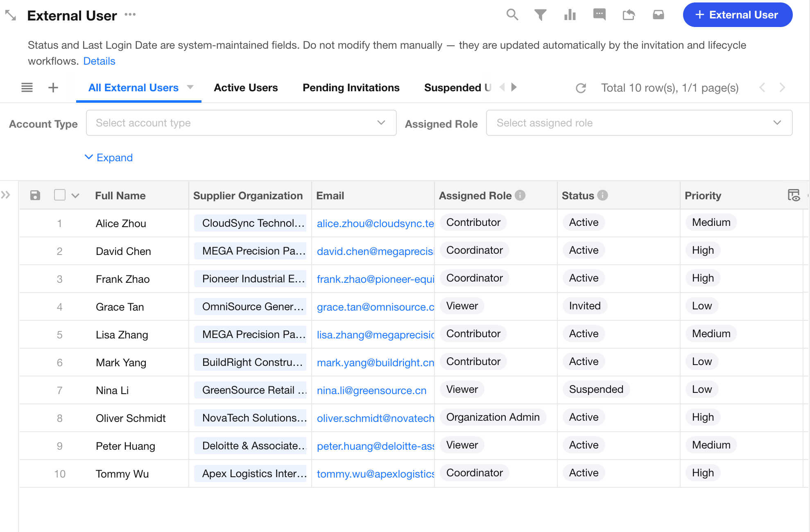Open nina.li@greensource.cn email link
This screenshot has height=532, width=810.
(371, 390)
